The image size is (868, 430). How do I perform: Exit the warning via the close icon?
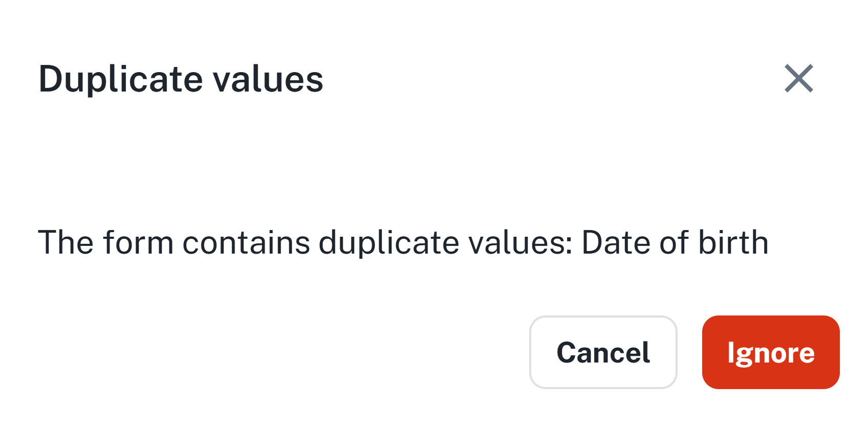pos(798,79)
